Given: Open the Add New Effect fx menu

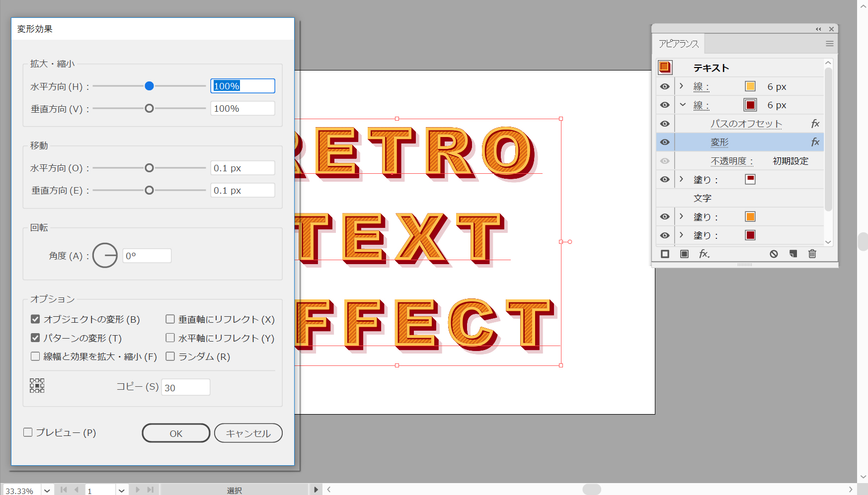Looking at the screenshot, I should pyautogui.click(x=704, y=254).
